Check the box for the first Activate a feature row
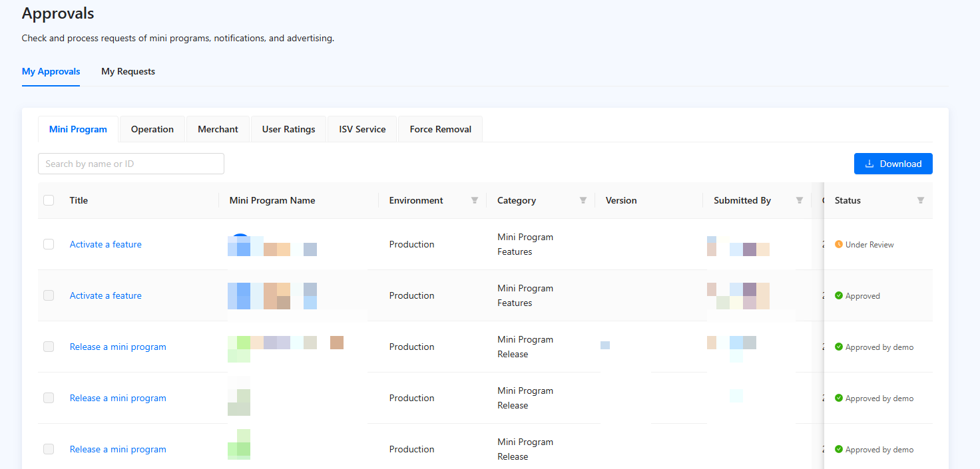The image size is (980, 469). 49,244
